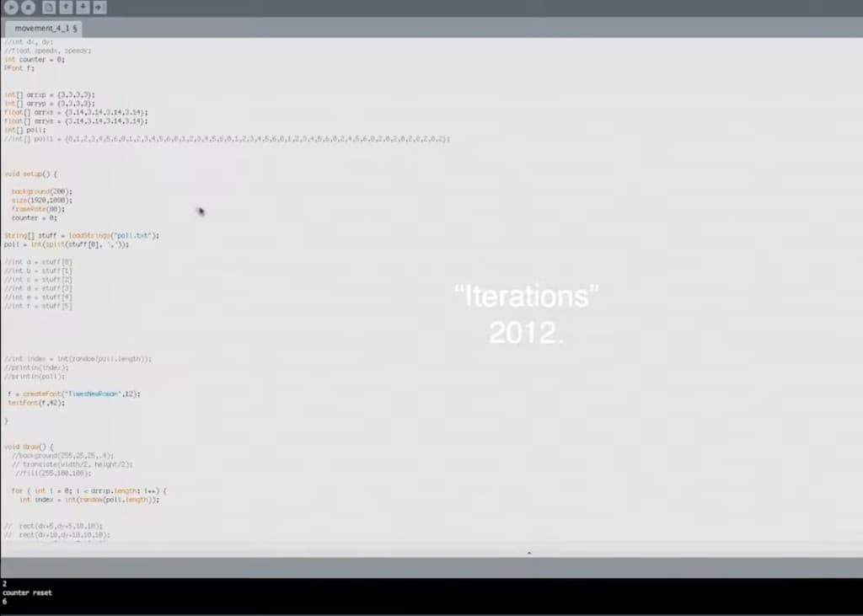Save the sketch with the down-arrow icon

[x=83, y=7]
